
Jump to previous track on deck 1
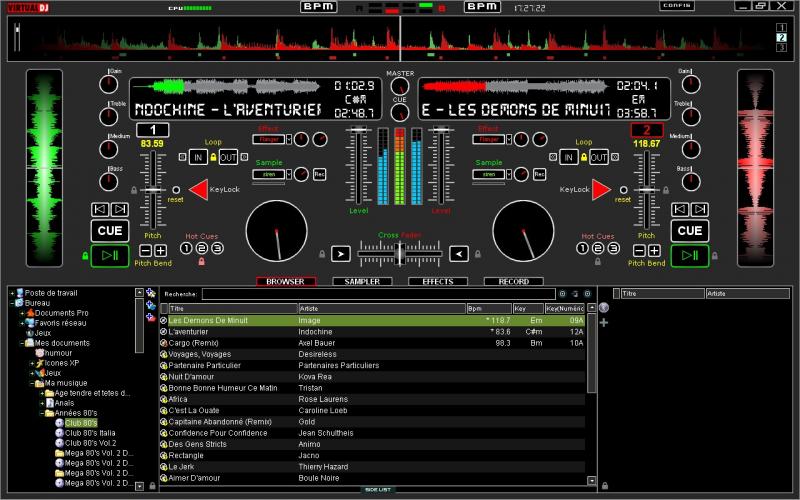pyautogui.click(x=100, y=209)
